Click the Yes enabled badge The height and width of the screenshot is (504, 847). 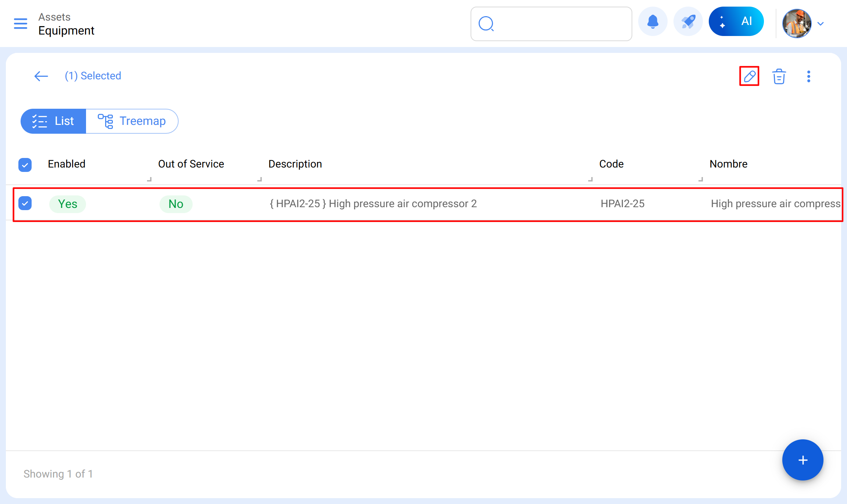68,204
